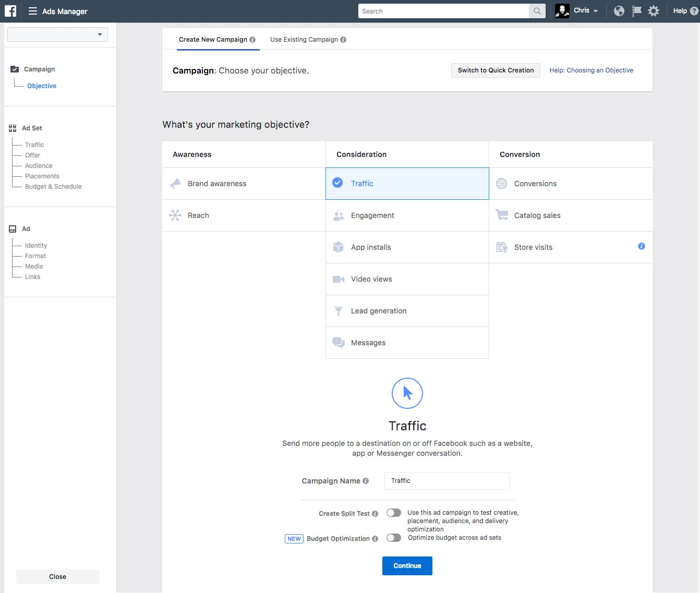Viewport: 700px width, 593px height.
Task: Click the Store visits info icon
Action: coord(642,246)
